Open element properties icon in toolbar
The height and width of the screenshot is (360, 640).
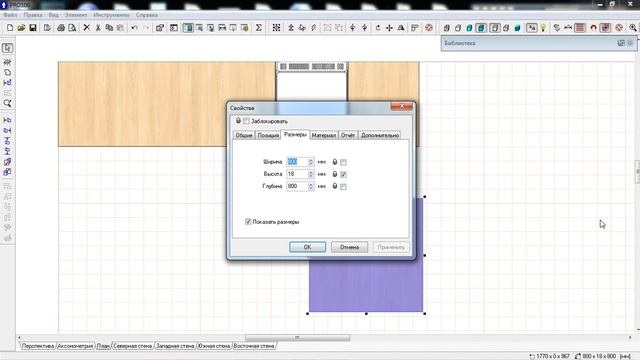tap(160, 28)
